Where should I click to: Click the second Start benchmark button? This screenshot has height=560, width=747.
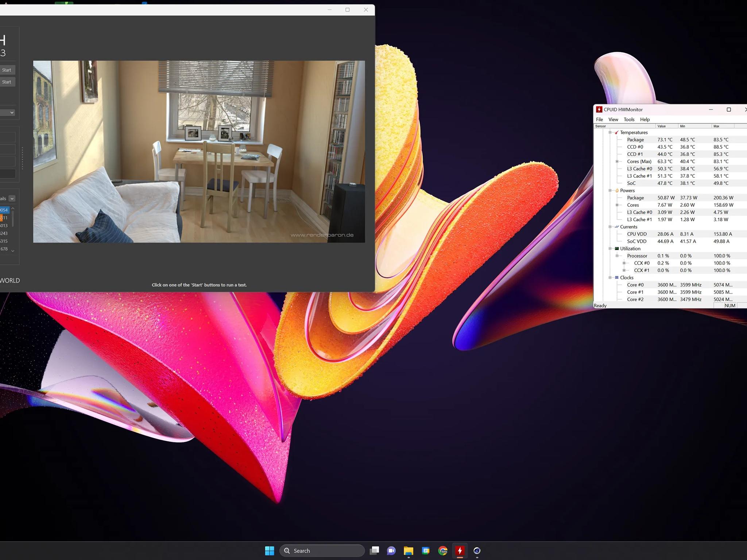point(7,82)
